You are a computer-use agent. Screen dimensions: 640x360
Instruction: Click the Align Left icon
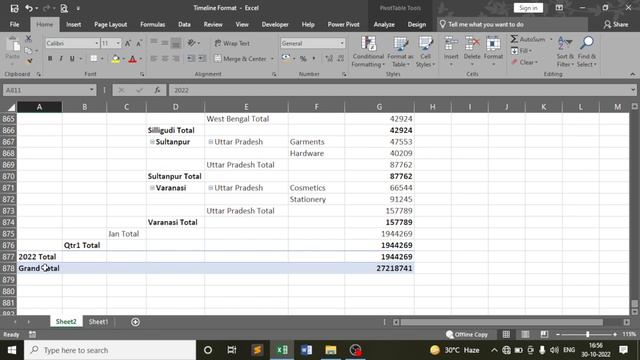click(x=154, y=59)
